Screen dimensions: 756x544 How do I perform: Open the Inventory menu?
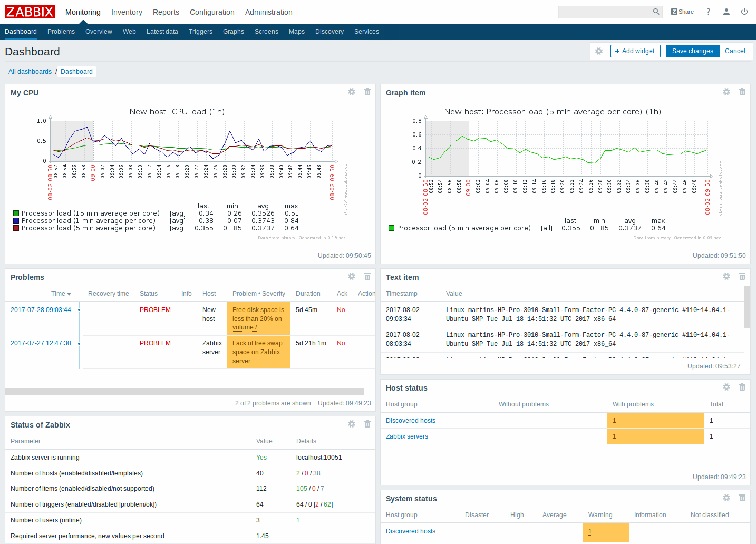127,12
